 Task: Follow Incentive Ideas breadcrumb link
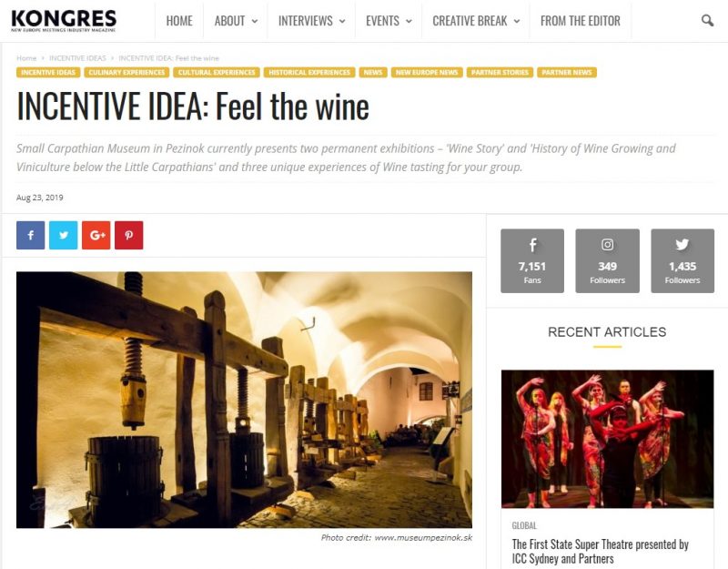(77, 58)
